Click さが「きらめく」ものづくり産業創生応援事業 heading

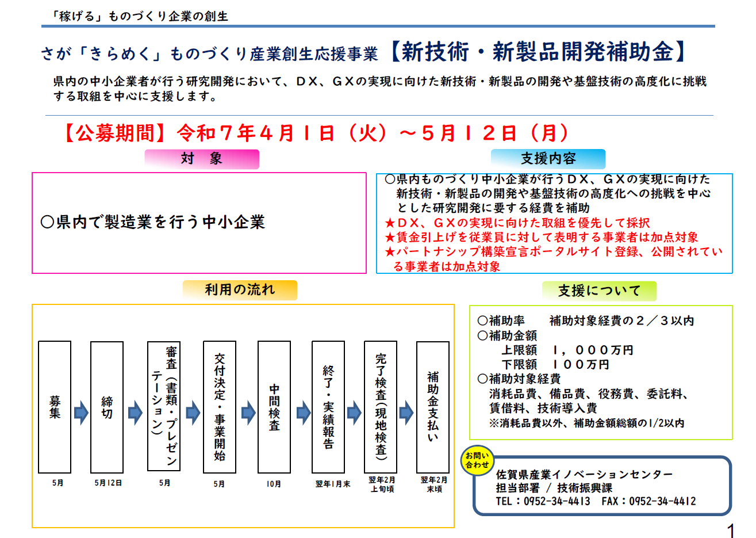coord(209,54)
